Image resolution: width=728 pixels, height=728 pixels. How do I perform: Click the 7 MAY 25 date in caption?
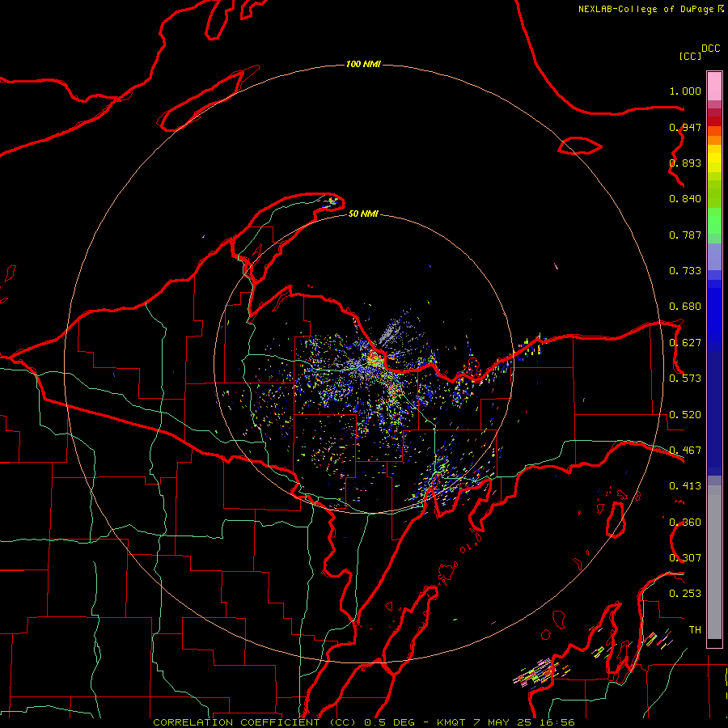(x=503, y=722)
